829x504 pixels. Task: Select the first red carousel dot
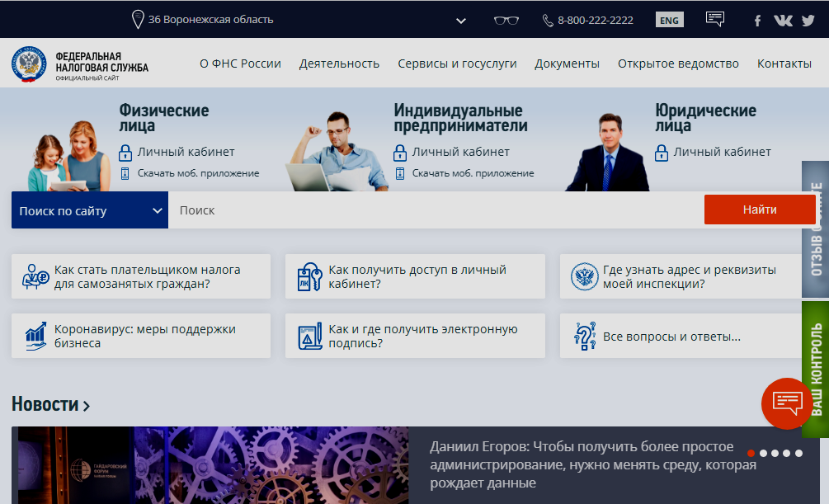[751, 453]
